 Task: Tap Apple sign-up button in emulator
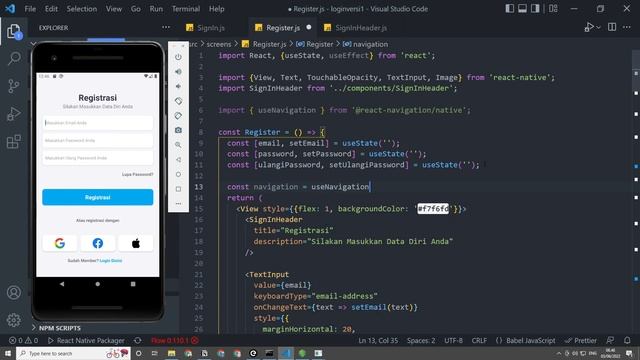[136, 243]
